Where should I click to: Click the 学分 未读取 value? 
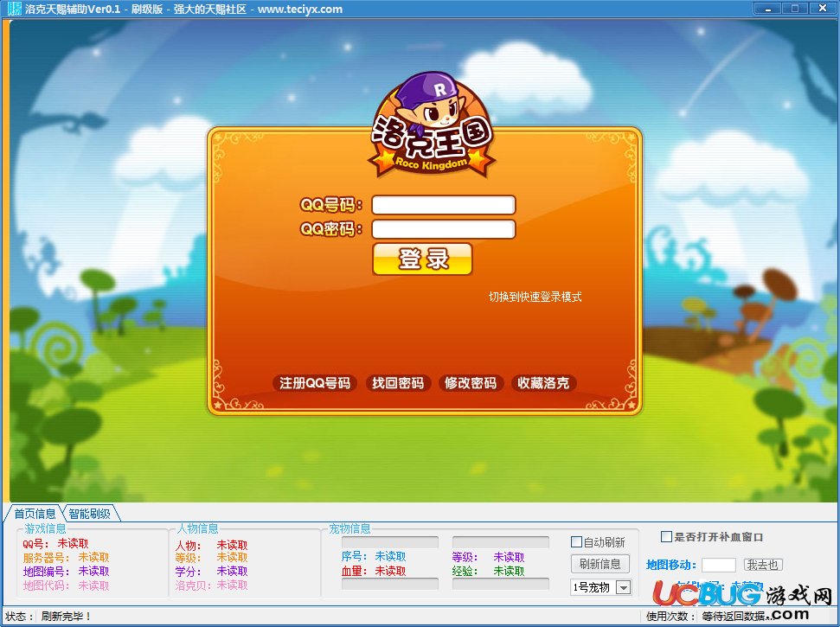tap(232, 572)
